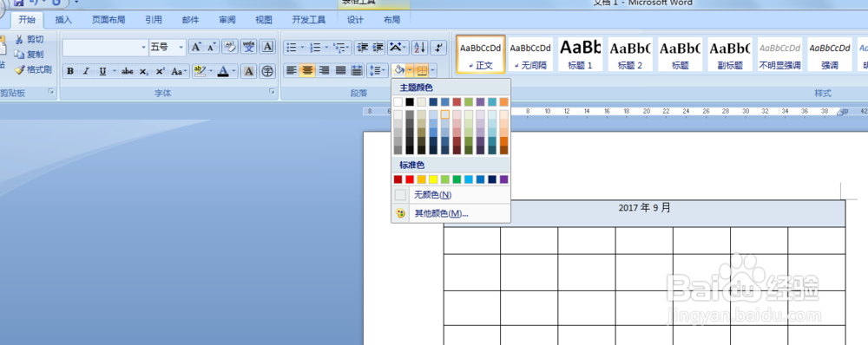
Task: Click the Character Border icon
Action: pos(268,47)
